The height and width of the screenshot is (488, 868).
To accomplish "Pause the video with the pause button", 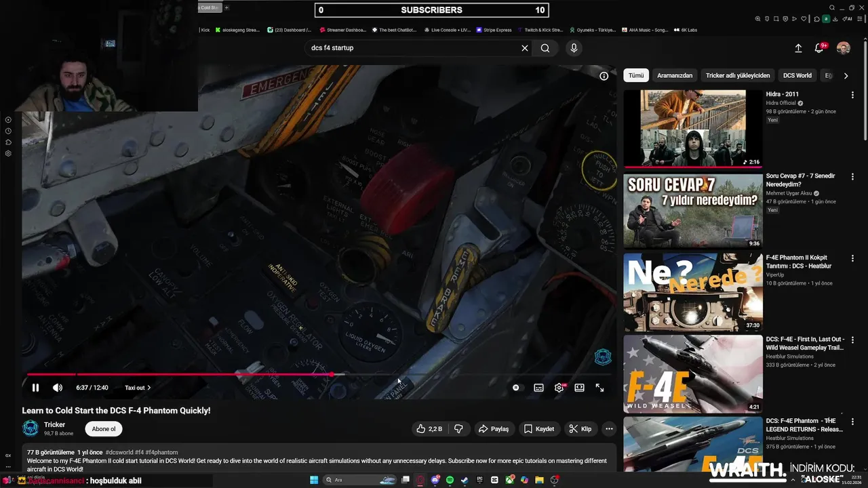I will [x=35, y=388].
